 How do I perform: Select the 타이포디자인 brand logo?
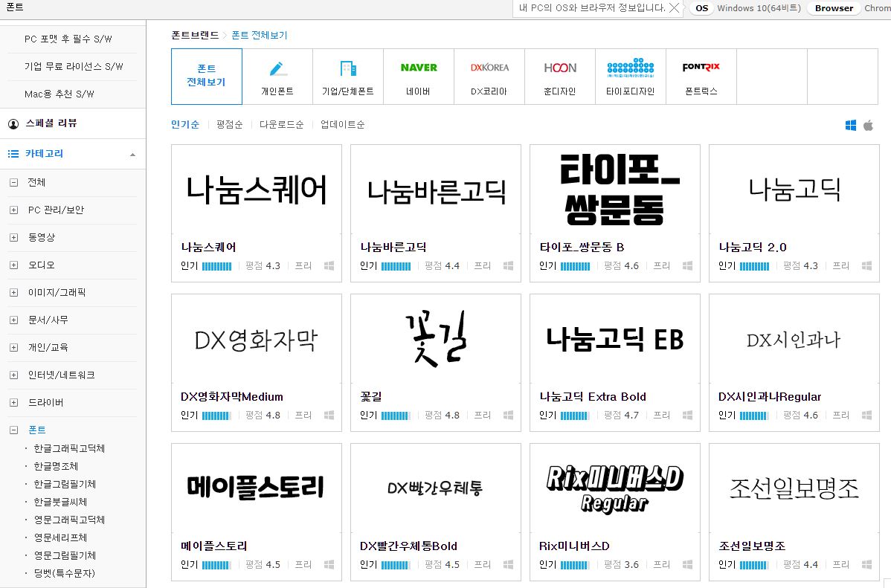630,68
